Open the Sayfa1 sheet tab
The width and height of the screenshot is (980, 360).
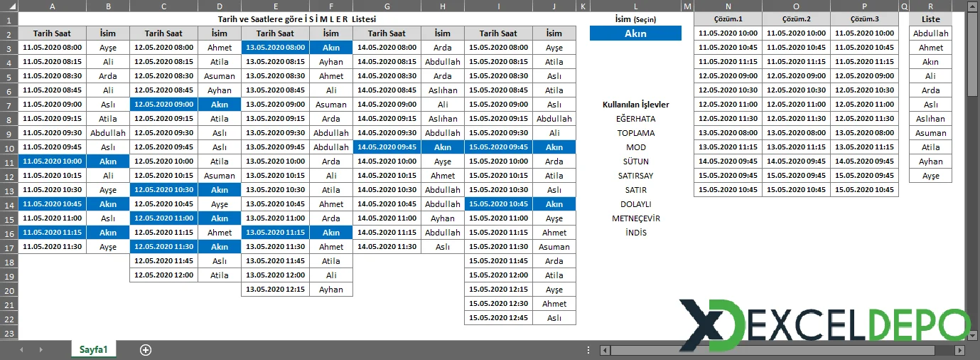tap(93, 350)
